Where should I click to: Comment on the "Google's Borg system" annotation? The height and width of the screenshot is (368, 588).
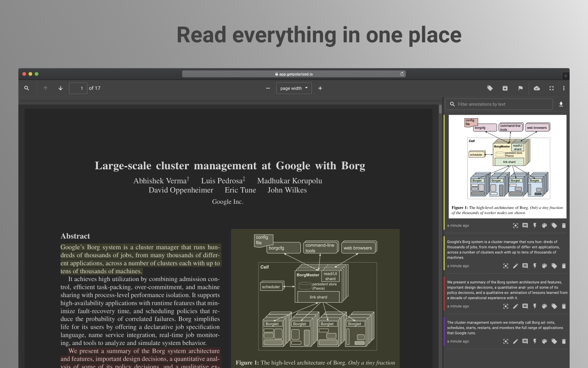tap(525, 266)
